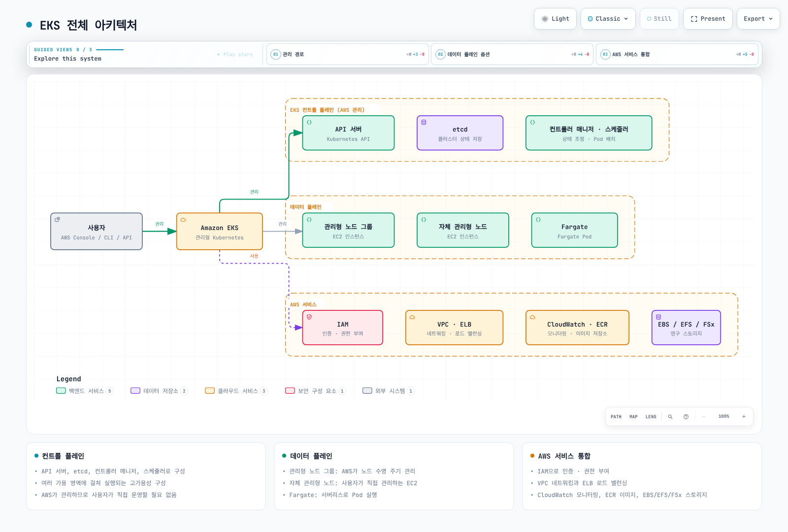Select the IAM node card

pos(343,328)
